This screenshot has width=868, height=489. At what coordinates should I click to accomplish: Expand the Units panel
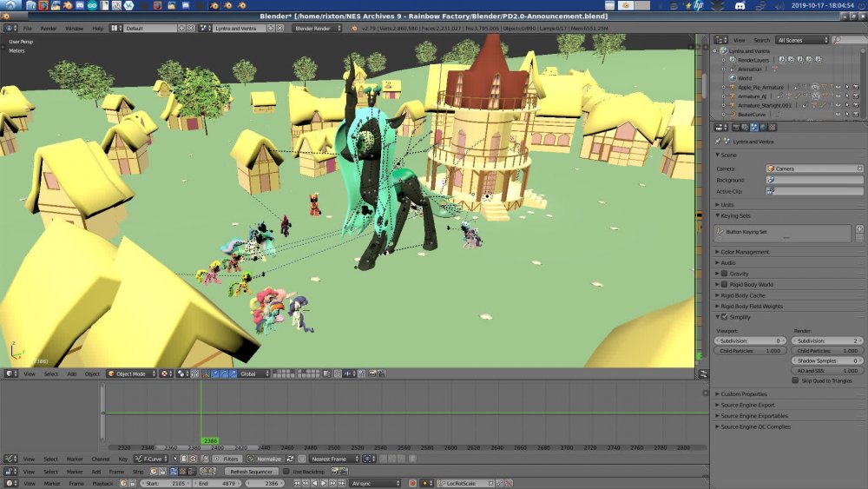click(725, 205)
